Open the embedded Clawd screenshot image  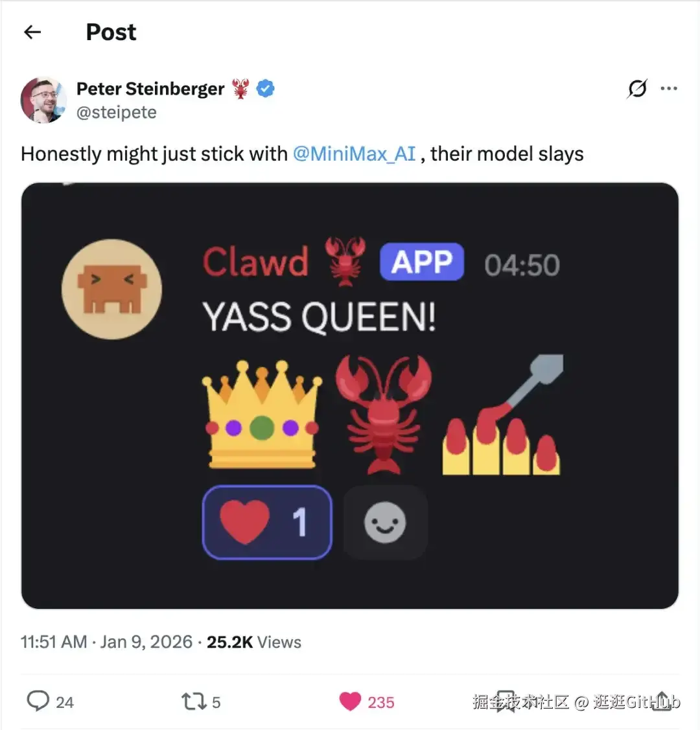coord(350,396)
